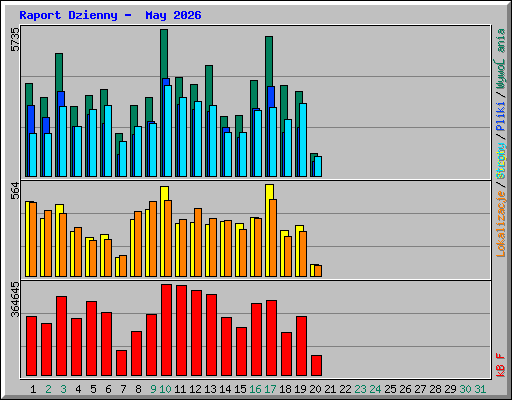Click the day 31 label on the axis
The width and height of the screenshot is (512, 400).
pos(480,389)
